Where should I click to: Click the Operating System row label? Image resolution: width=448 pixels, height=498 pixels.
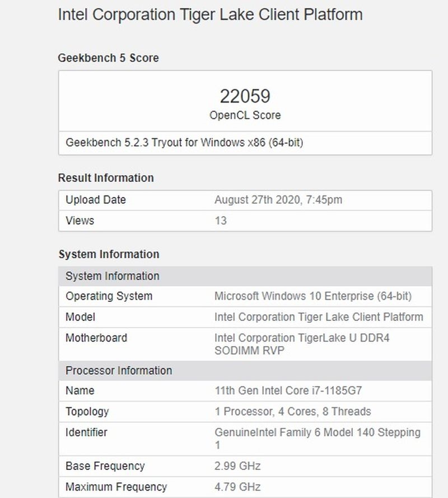109,296
